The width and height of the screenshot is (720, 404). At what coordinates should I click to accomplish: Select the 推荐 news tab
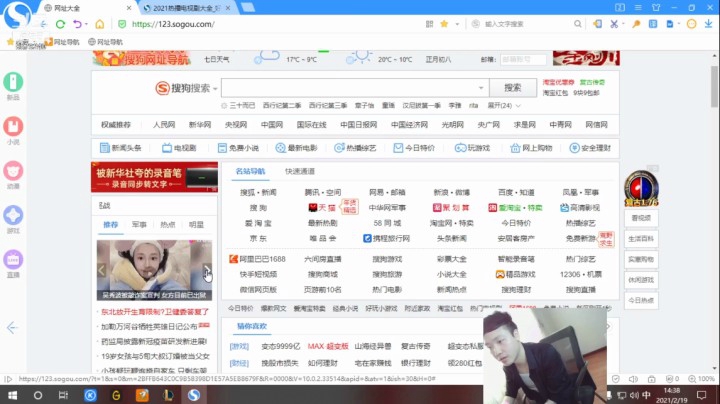(111, 225)
